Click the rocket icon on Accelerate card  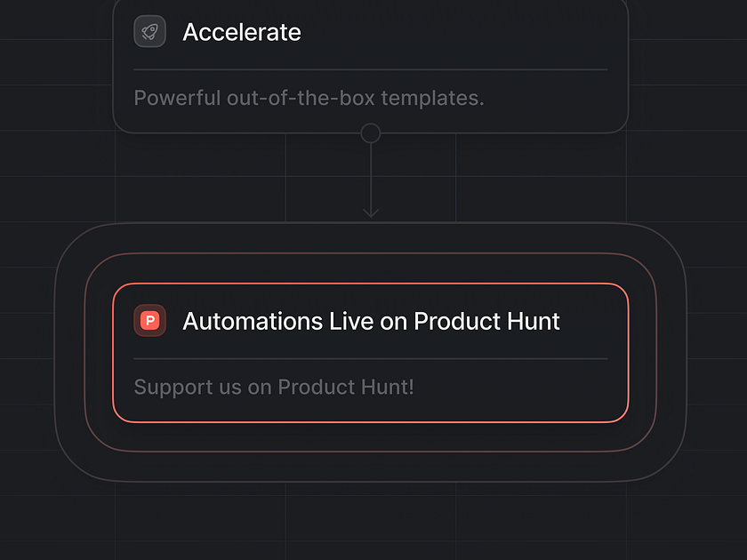click(x=149, y=32)
